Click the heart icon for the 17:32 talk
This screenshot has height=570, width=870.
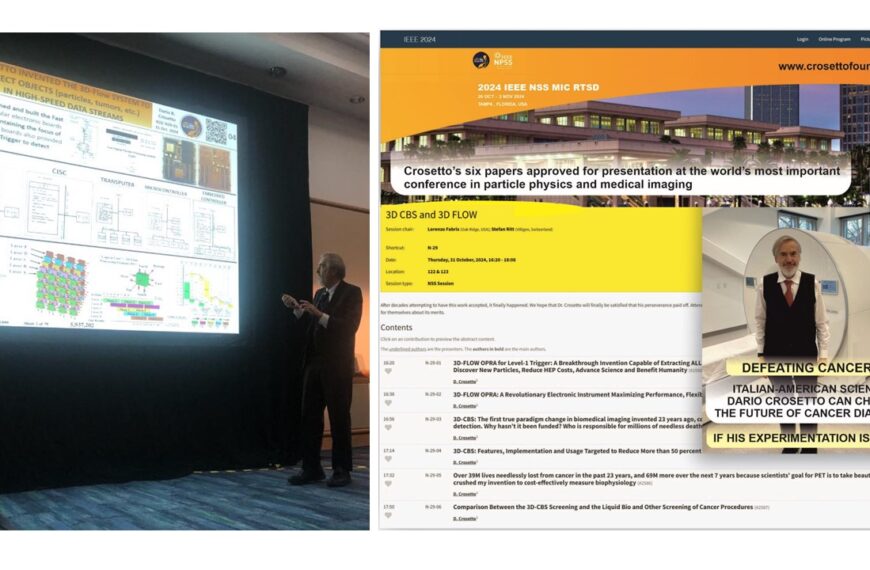coord(388,484)
